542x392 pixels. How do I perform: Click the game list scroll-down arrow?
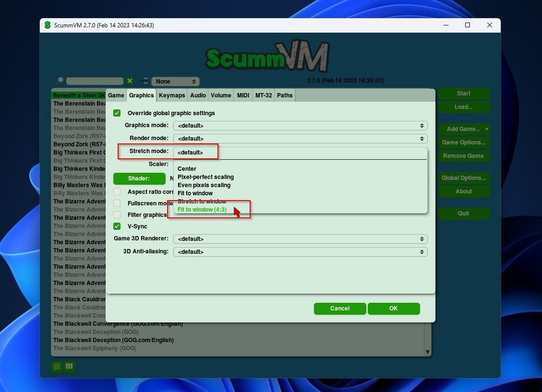point(428,352)
